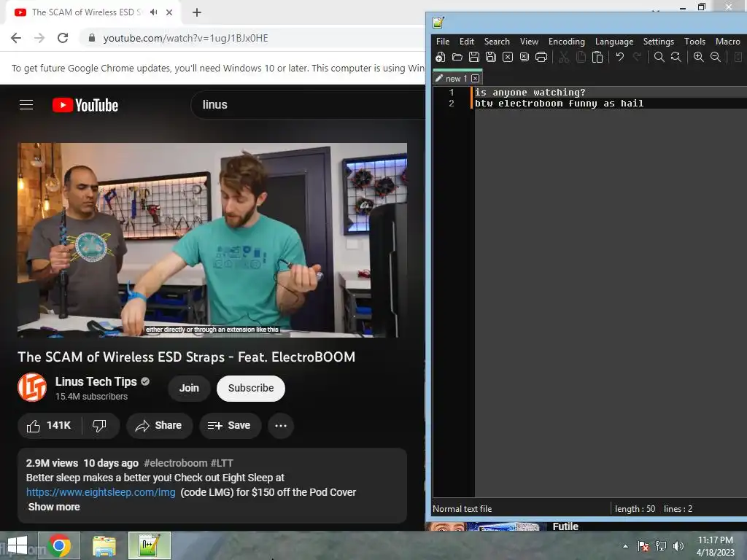
Task: Click the Paste clipboard icon in Notepad++
Action: point(597,57)
